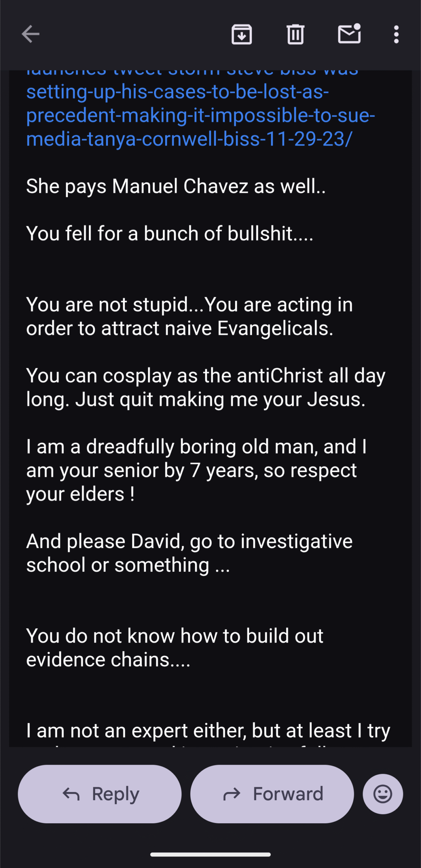Tap the 'build out evidence chains' paragraph
The height and width of the screenshot is (868, 421).
tap(174, 648)
